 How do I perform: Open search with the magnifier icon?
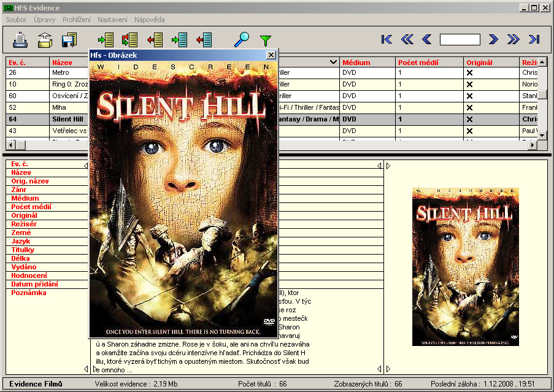click(242, 39)
